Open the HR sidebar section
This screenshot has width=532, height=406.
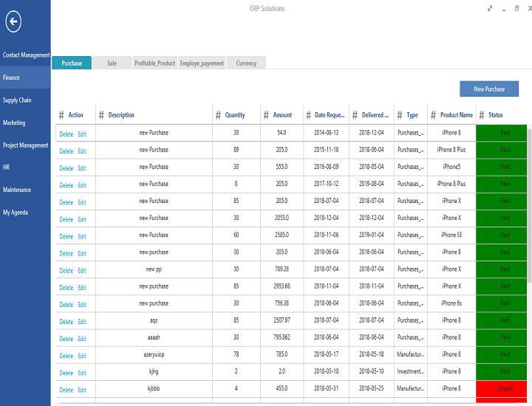pos(25,167)
